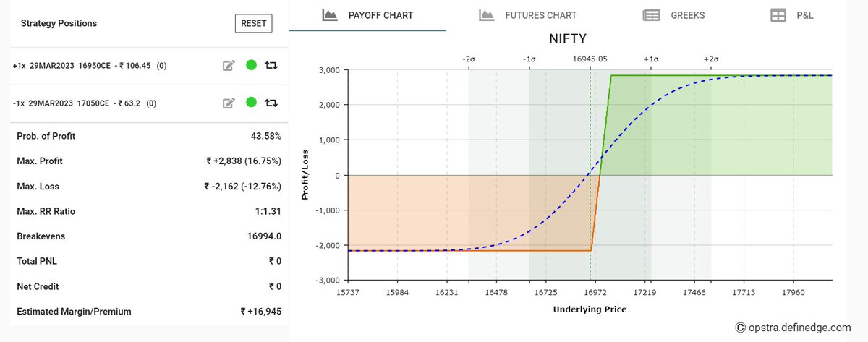Image resolution: width=868 pixels, height=342 pixels.
Task: Toggle the green dot for 17050CE
Action: click(x=251, y=103)
